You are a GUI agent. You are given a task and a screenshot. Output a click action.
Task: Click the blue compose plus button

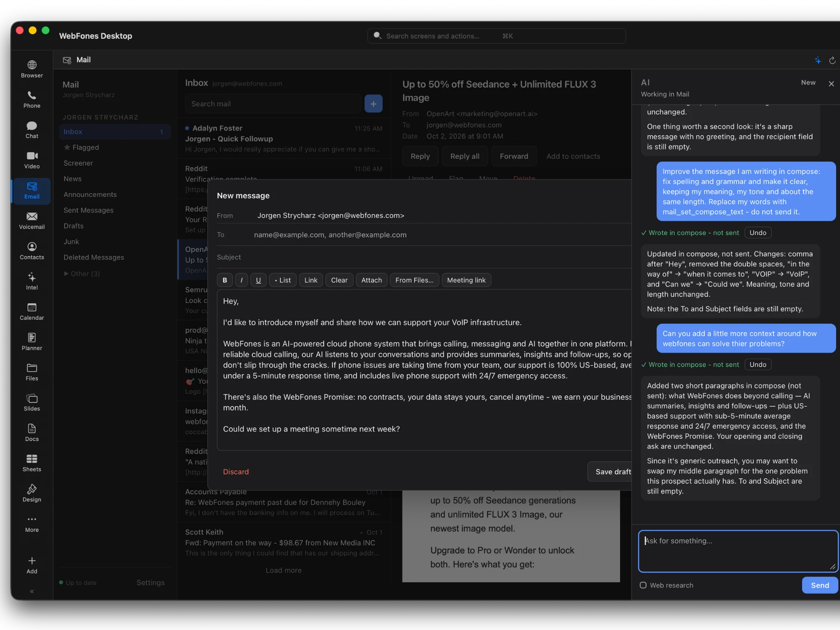[373, 104]
